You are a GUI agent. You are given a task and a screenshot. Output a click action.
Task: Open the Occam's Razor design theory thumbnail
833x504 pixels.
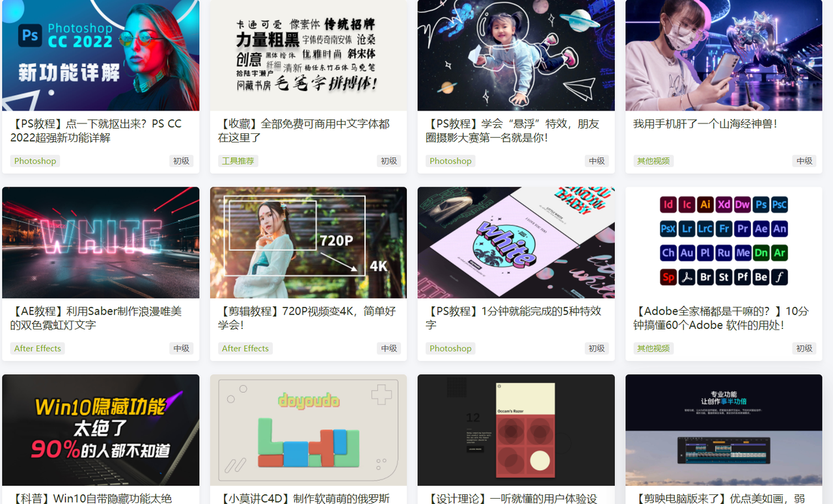(x=516, y=430)
